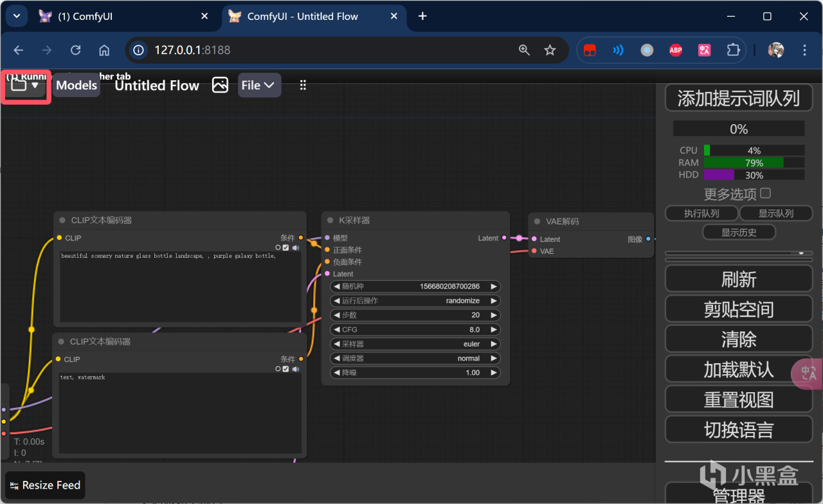This screenshot has height=504, width=823.
Task: Open the Models menu
Action: (77, 85)
